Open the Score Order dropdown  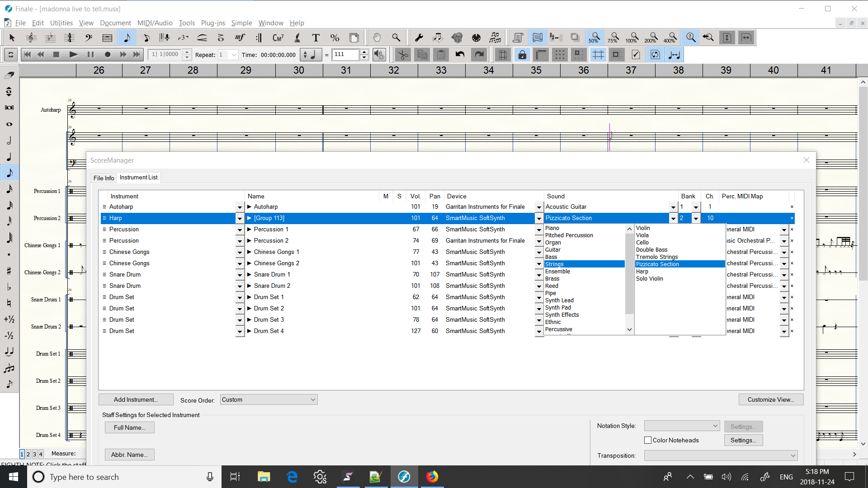pos(269,399)
